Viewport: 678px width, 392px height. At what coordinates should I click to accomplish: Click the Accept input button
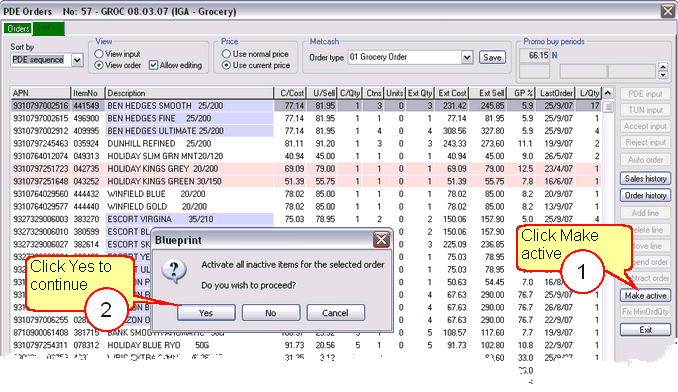646,126
